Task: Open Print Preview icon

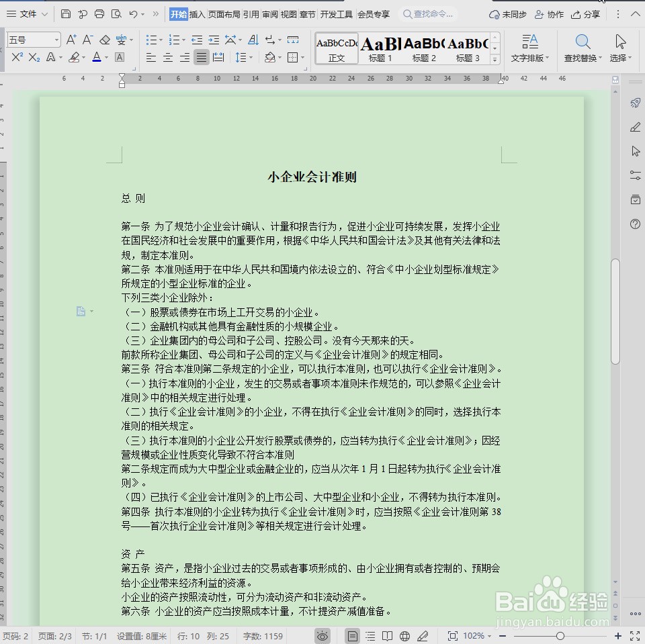Action: coord(116,14)
